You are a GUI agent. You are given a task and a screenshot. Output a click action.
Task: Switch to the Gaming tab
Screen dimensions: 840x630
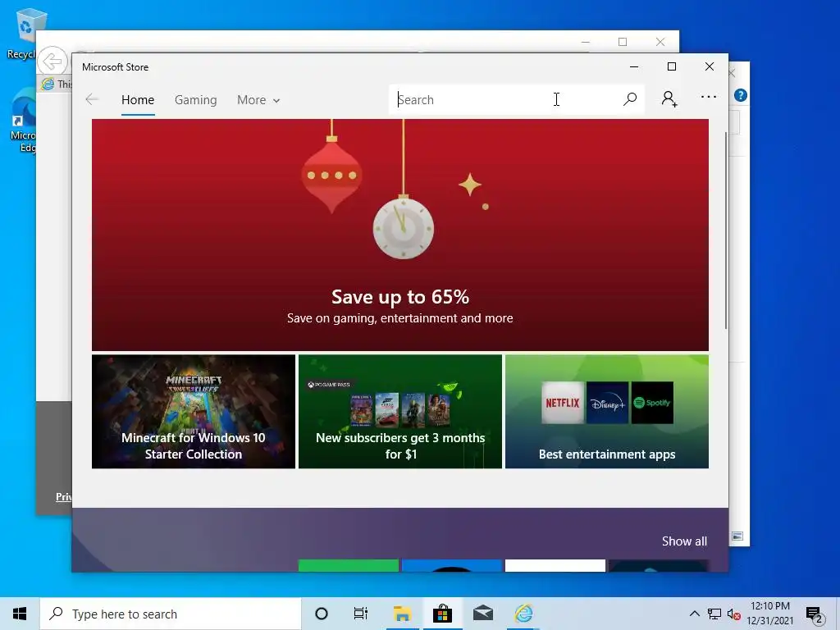(x=195, y=100)
